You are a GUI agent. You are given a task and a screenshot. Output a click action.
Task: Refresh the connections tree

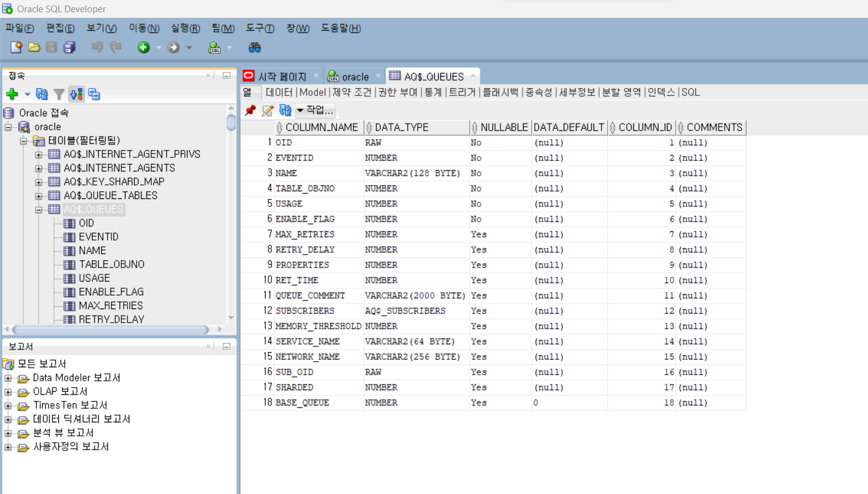click(x=42, y=94)
